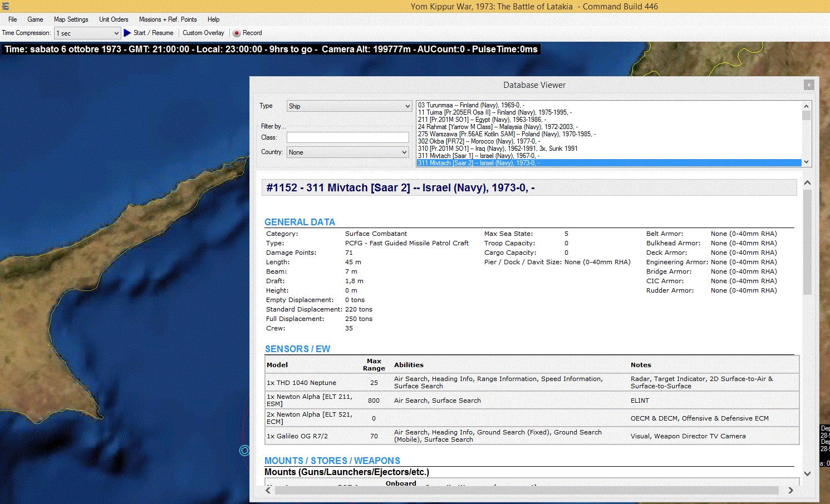This screenshot has width=830, height=504.
Task: Open the Time Compression dropdown
Action: point(88,33)
